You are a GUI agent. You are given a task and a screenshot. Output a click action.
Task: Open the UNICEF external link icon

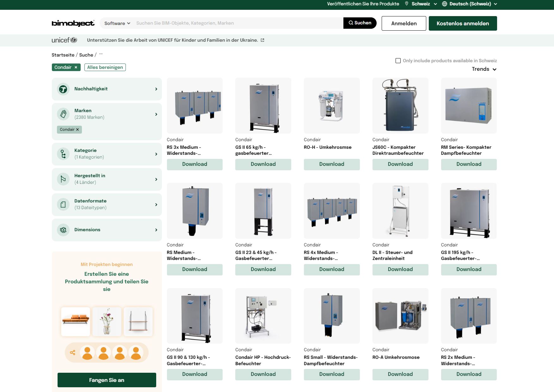(x=262, y=40)
